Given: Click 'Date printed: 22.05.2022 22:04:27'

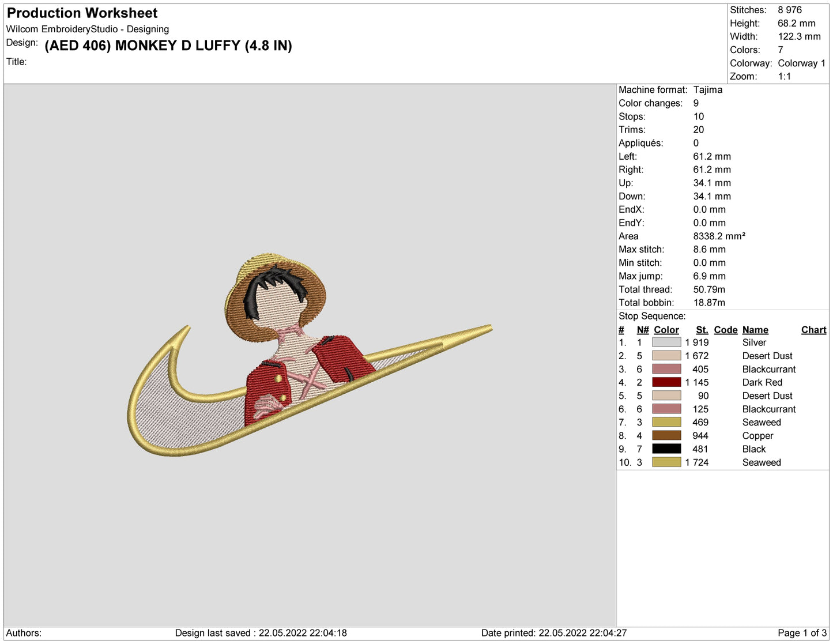Looking at the screenshot, I should point(554,633).
